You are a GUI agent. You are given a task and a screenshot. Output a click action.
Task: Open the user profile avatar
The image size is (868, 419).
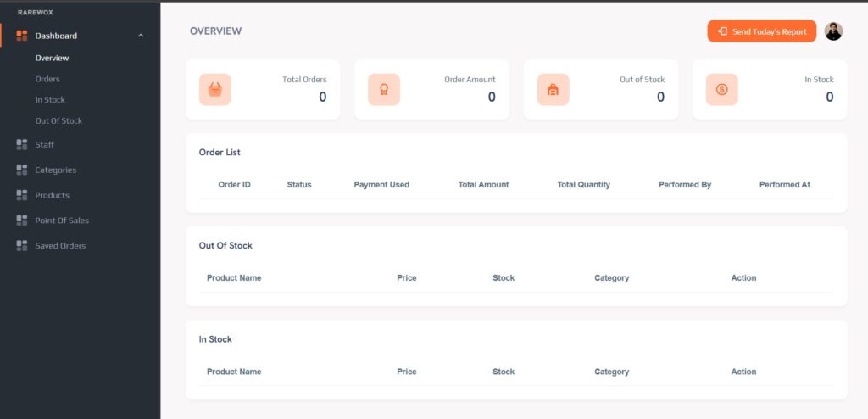pyautogui.click(x=833, y=31)
